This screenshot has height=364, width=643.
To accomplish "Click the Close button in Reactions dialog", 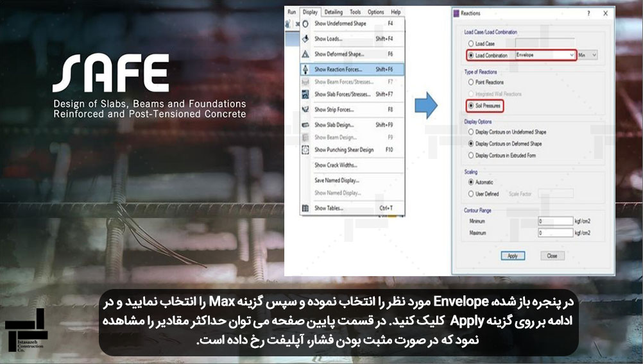I will (x=552, y=256).
